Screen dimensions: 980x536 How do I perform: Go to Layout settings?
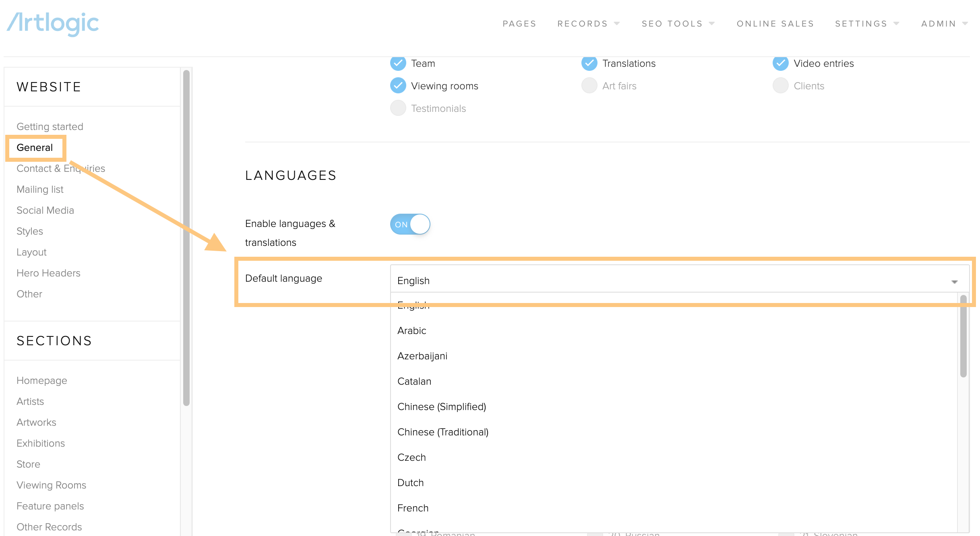31,252
